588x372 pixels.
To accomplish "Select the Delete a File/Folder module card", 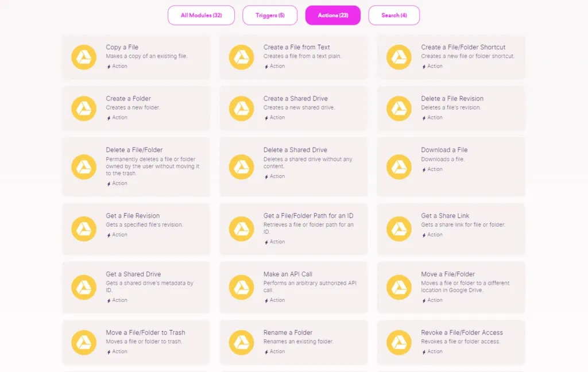I will (x=136, y=167).
